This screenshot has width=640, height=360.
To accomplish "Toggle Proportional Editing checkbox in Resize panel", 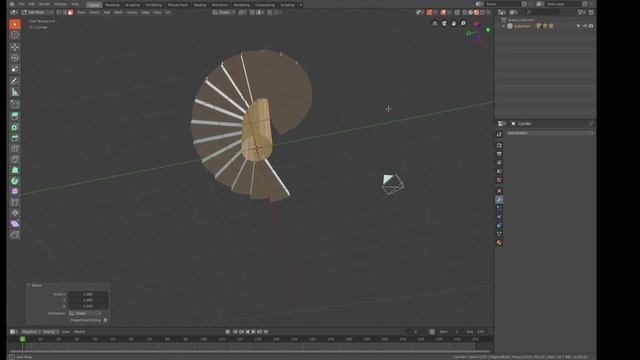I will 105,320.
